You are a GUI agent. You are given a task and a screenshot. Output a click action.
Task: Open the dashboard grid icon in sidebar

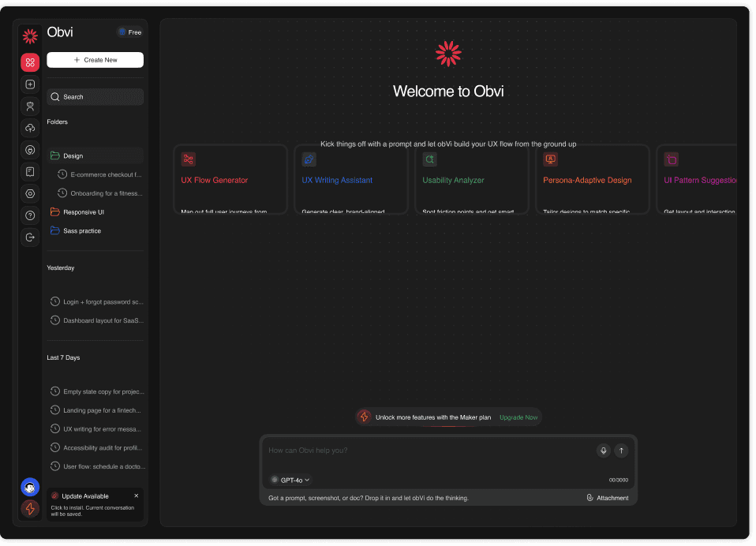[30, 62]
